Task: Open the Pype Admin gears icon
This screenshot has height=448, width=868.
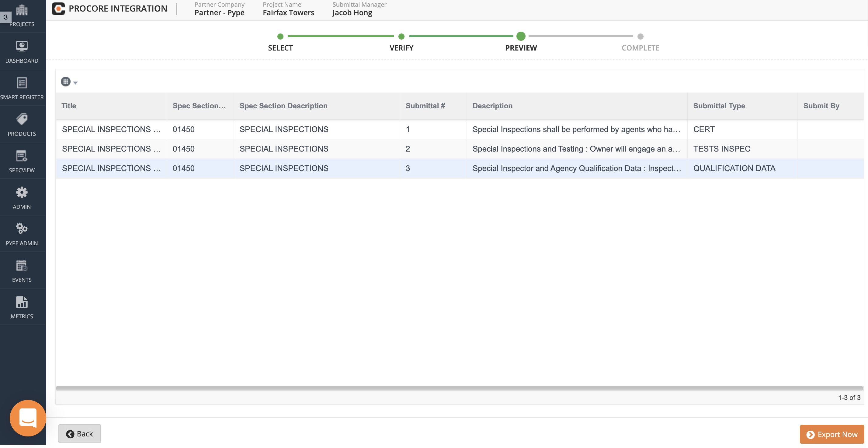Action: point(22,229)
